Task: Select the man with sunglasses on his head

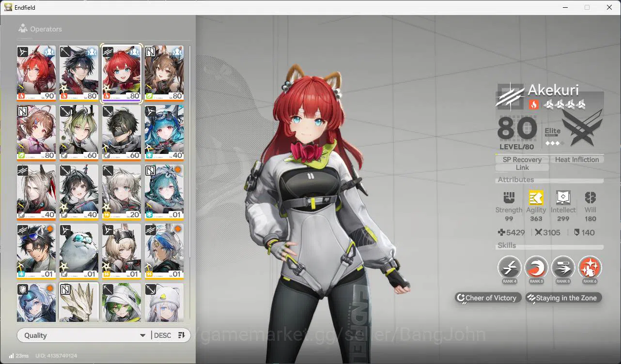Action: (x=36, y=252)
